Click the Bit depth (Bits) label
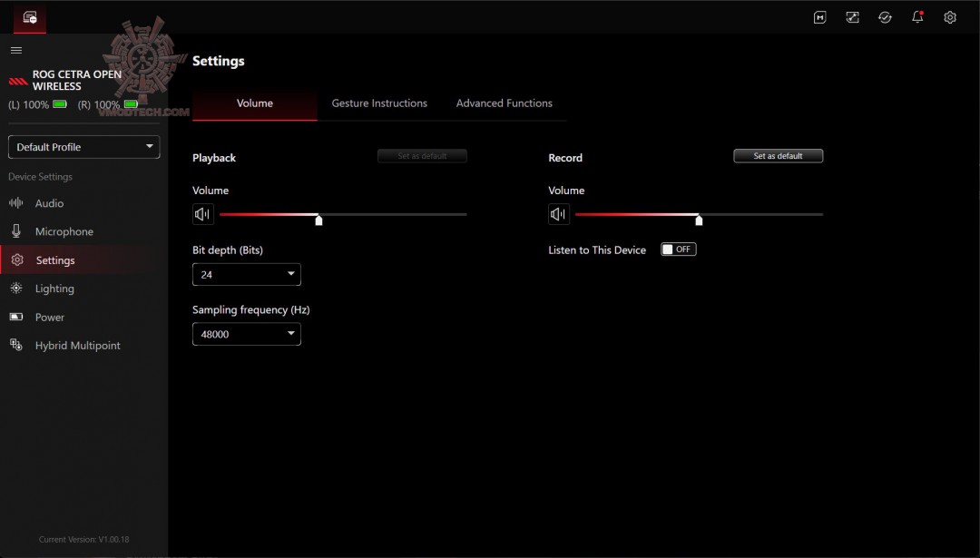 point(228,250)
